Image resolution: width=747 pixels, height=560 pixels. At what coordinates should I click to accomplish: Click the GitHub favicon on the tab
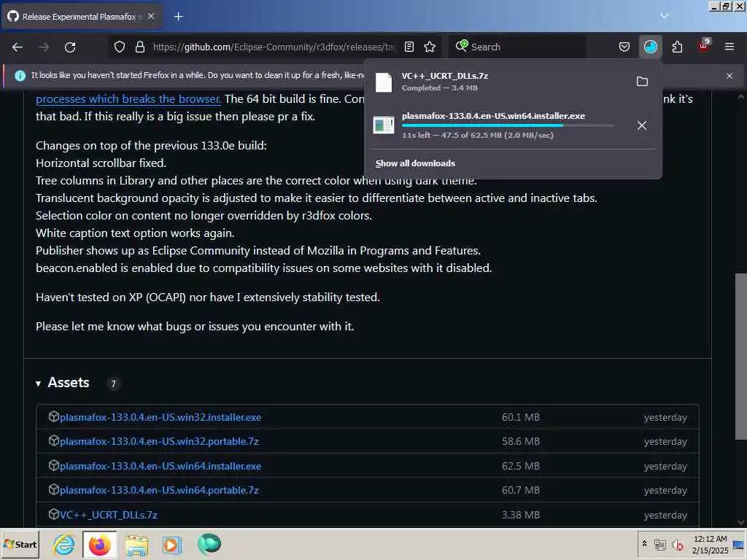click(13, 16)
